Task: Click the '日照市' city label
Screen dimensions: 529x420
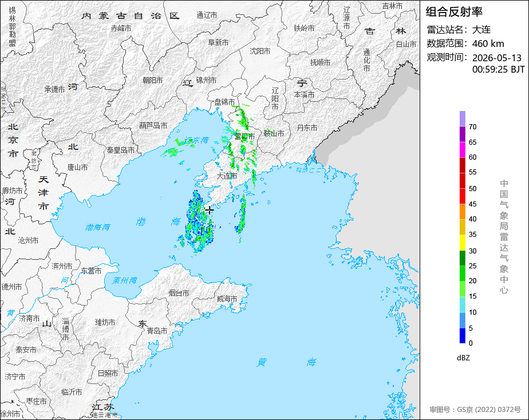Action: [108, 373]
